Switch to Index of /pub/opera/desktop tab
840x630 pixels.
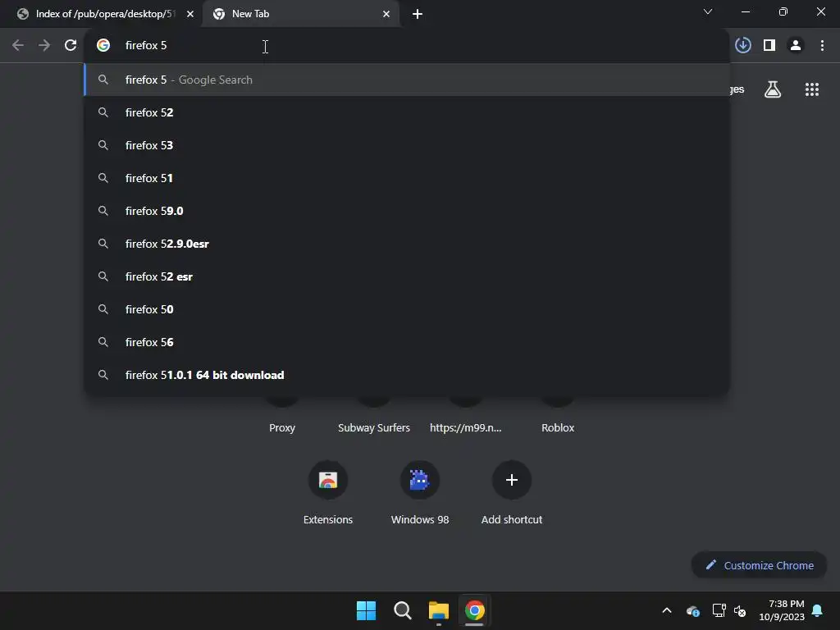click(101, 14)
